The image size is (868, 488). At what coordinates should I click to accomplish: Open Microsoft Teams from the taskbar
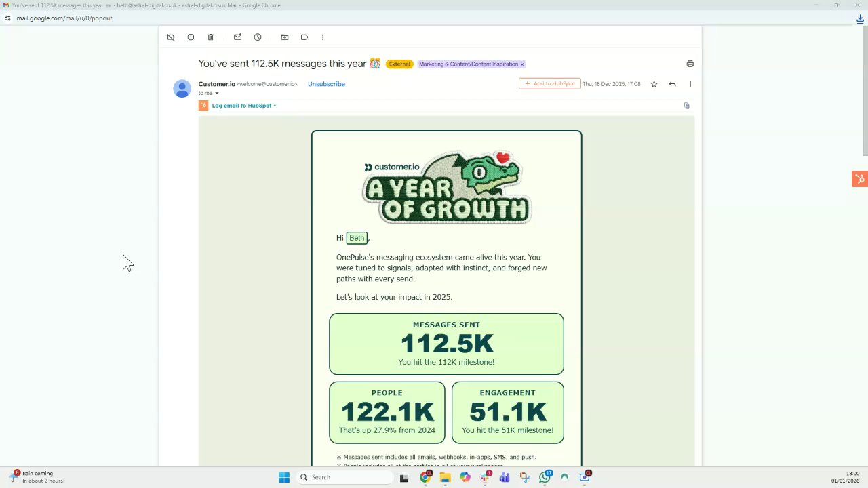coord(505,477)
